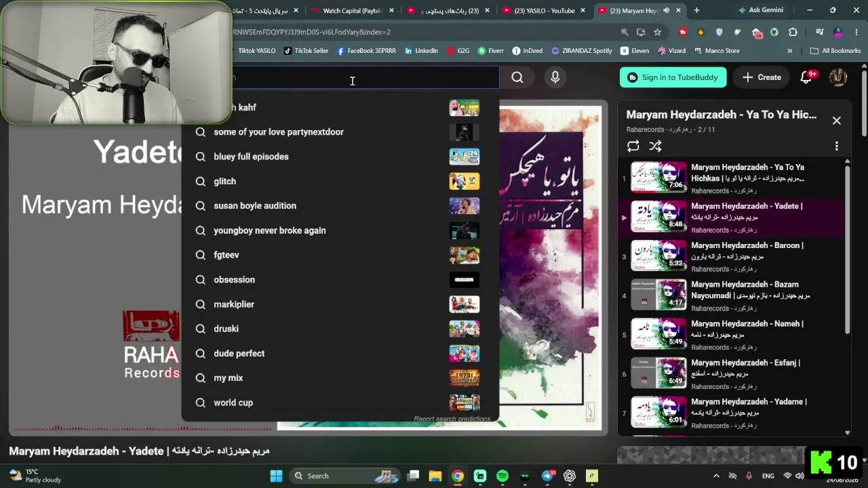Open the Manco Store bookmark
The image size is (868, 488).
click(716, 51)
